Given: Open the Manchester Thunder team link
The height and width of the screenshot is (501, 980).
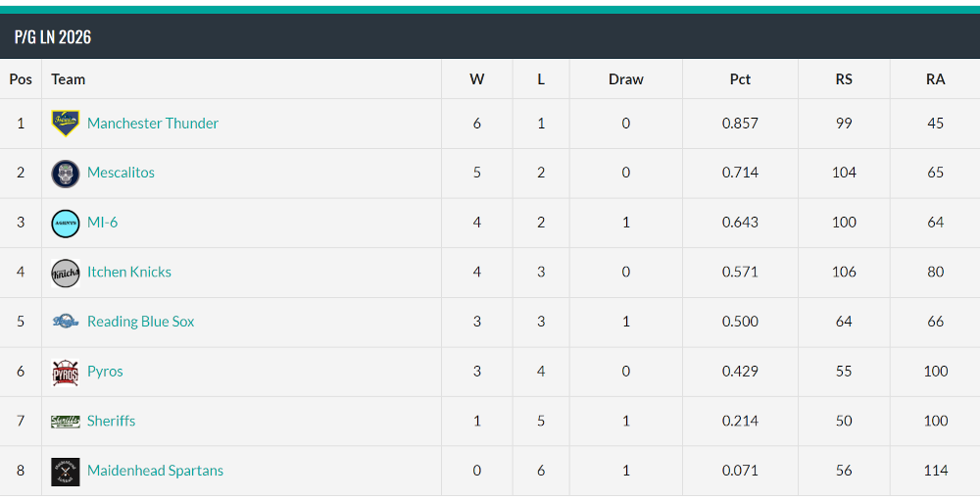Looking at the screenshot, I should coord(153,124).
